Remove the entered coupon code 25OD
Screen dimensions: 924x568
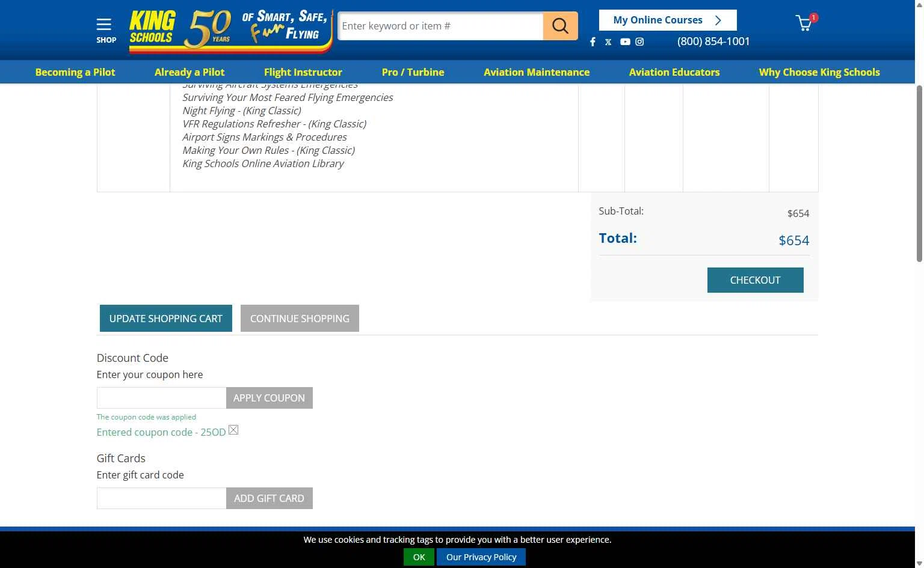[233, 430]
